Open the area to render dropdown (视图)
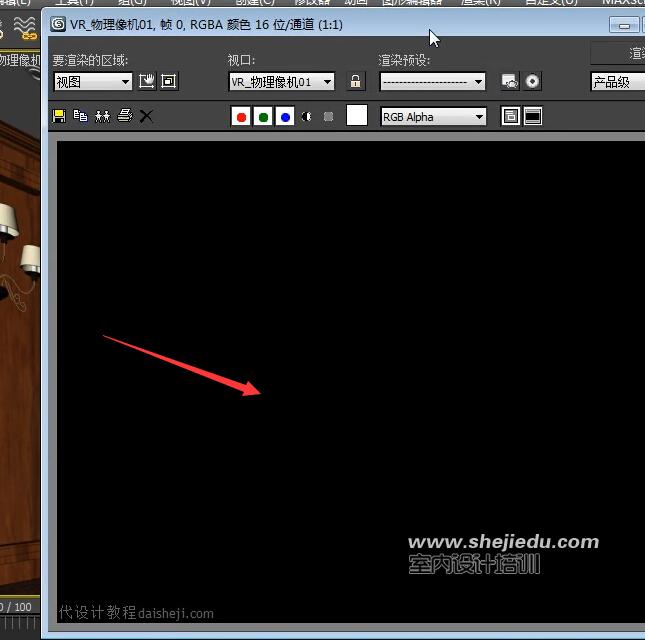645x640 pixels. 93,82
